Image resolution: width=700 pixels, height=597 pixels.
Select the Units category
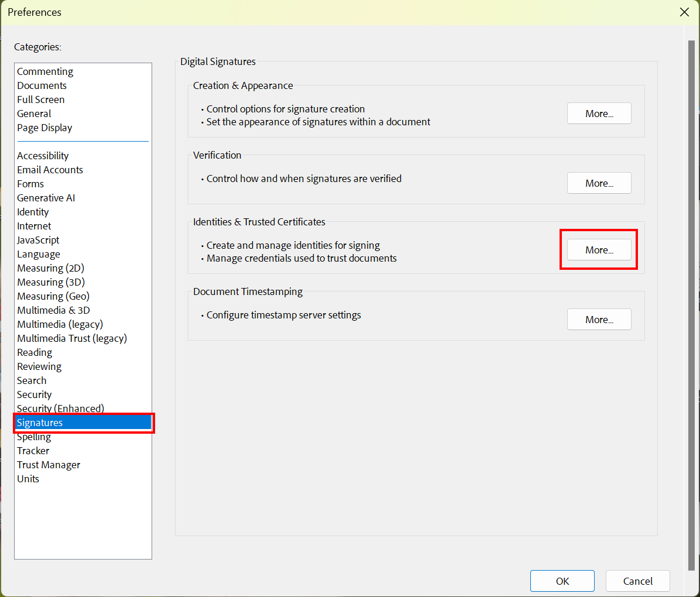(x=28, y=478)
